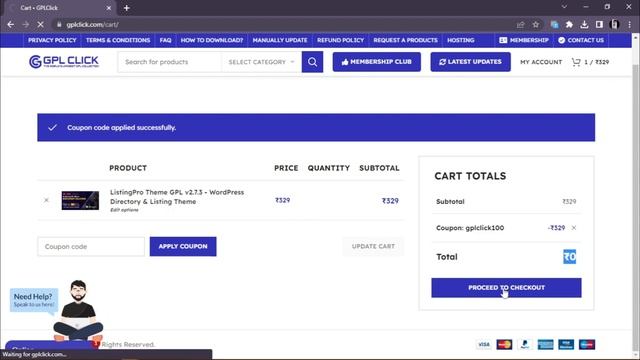This screenshot has height=360, width=640.
Task: Click the highlighted ₹0 total value
Action: pos(569,257)
